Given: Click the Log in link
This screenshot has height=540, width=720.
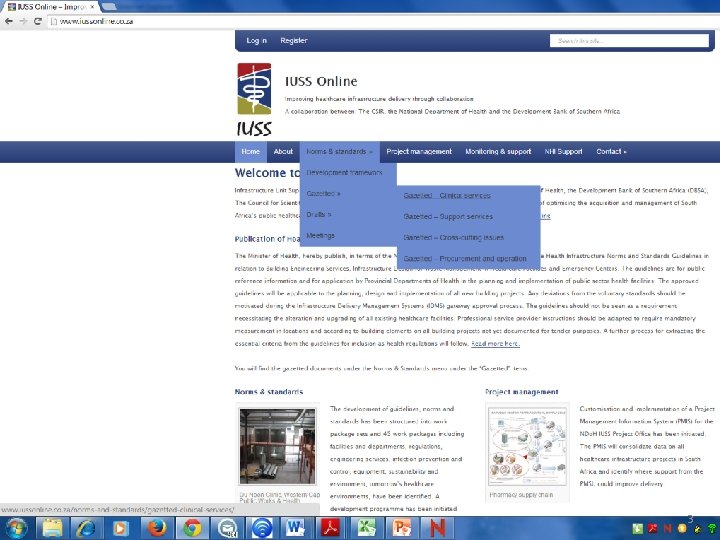Looking at the screenshot, I should [256, 40].
